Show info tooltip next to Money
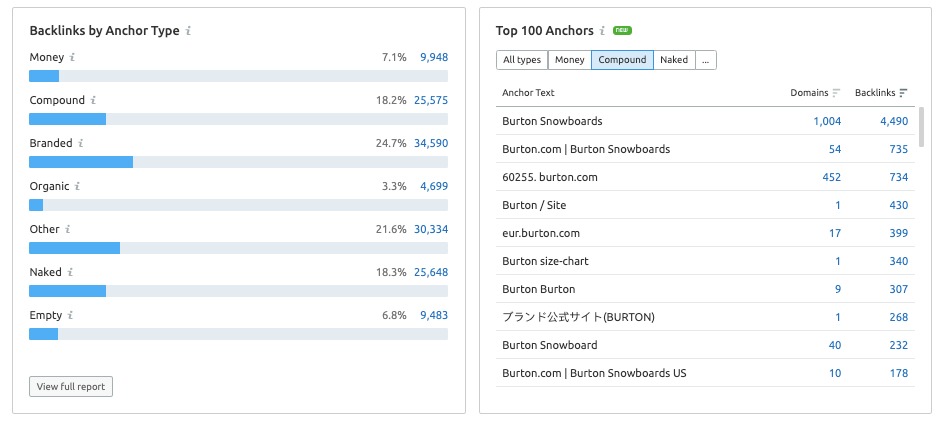This screenshot has width=951, height=424. 72,58
